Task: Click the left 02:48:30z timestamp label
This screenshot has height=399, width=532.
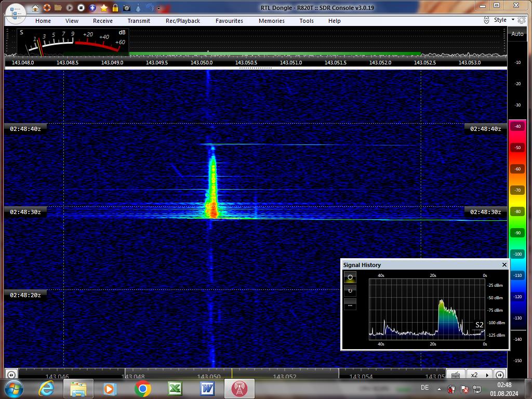Action: (x=25, y=212)
